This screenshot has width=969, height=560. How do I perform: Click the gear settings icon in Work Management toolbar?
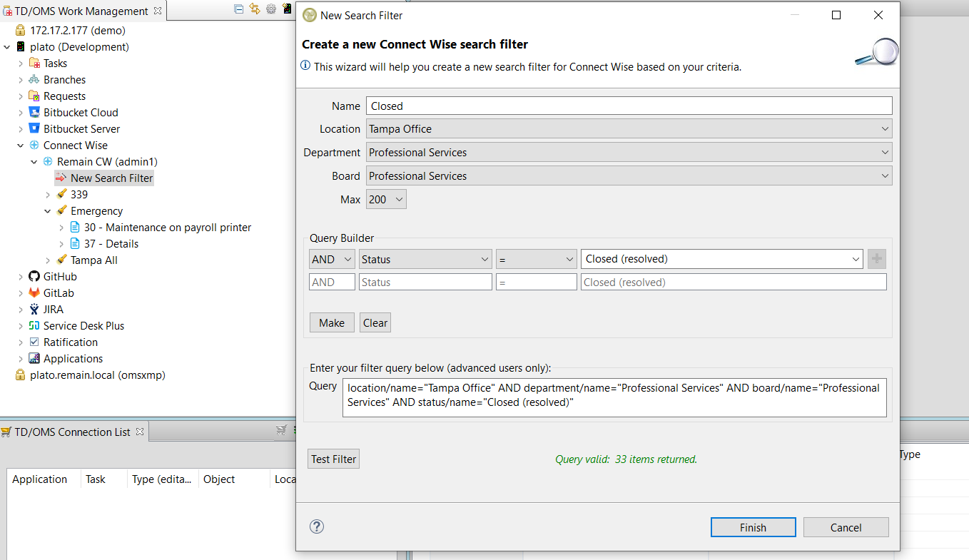(x=271, y=9)
